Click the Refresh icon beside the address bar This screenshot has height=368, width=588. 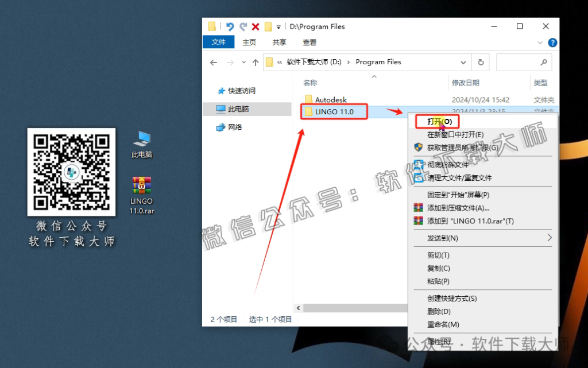[481, 62]
